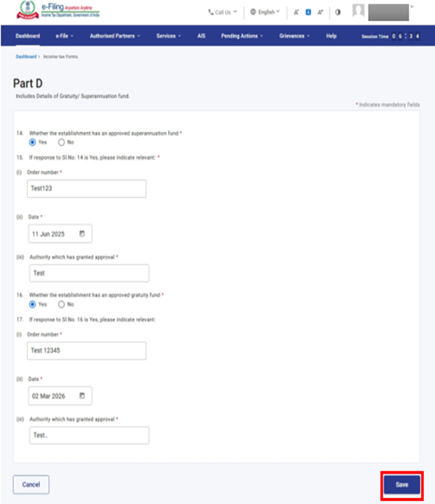This screenshot has width=435, height=504.
Task: Expand the Pending Actions menu
Action: (243, 36)
